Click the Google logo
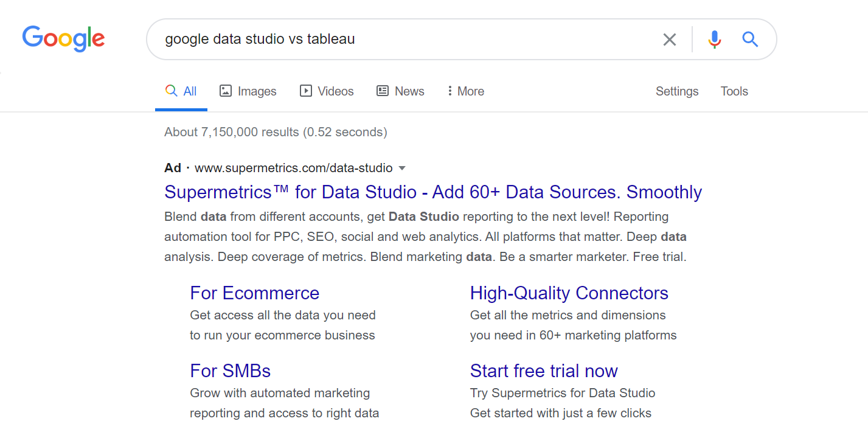Screen dimensions: 868x438 coord(63,38)
